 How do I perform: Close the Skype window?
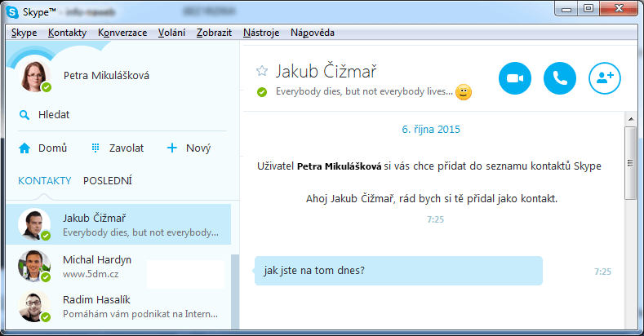(x=619, y=9)
